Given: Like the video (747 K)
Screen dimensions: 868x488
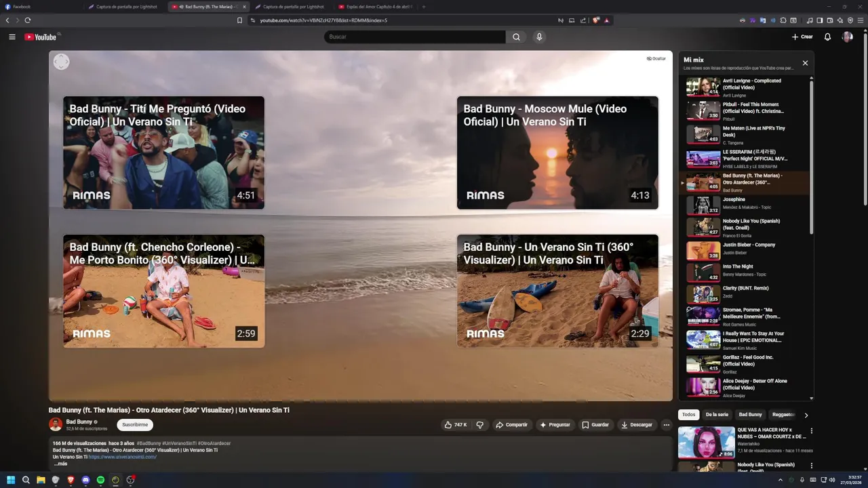Looking at the screenshot, I should (x=456, y=425).
